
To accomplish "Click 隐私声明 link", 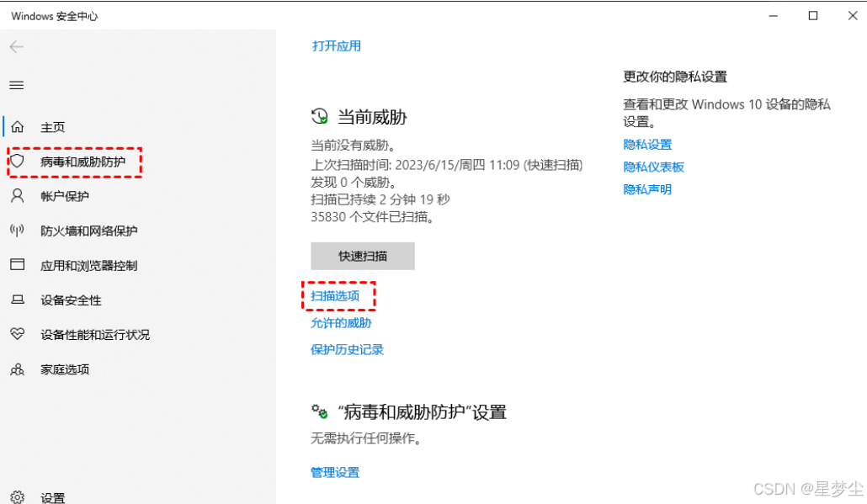I will [647, 189].
